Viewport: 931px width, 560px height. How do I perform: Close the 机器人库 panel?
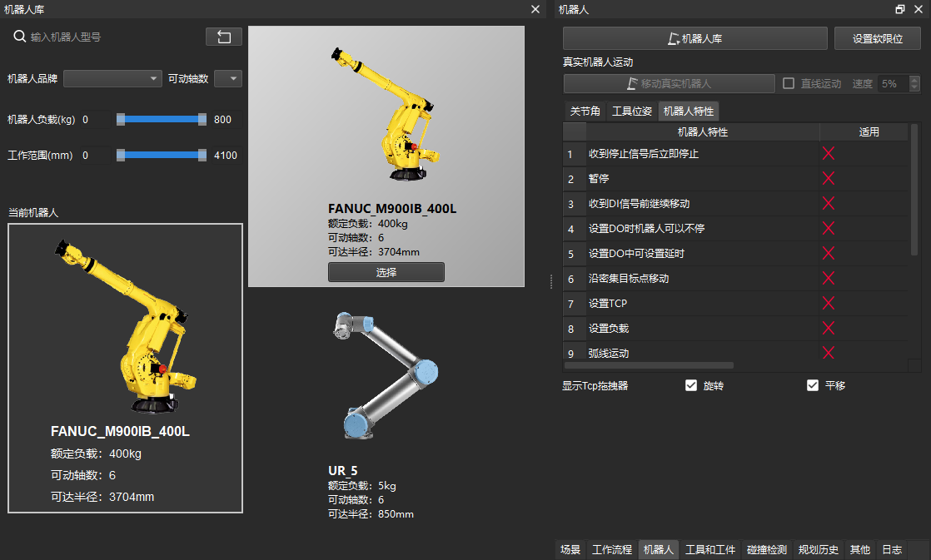535,9
